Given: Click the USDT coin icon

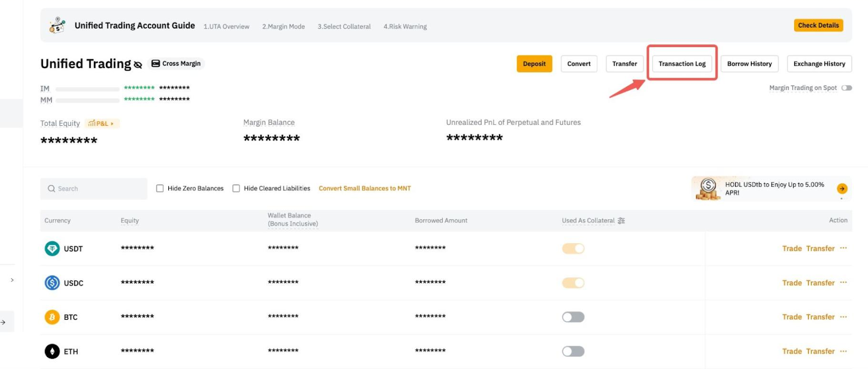Looking at the screenshot, I should (52, 249).
